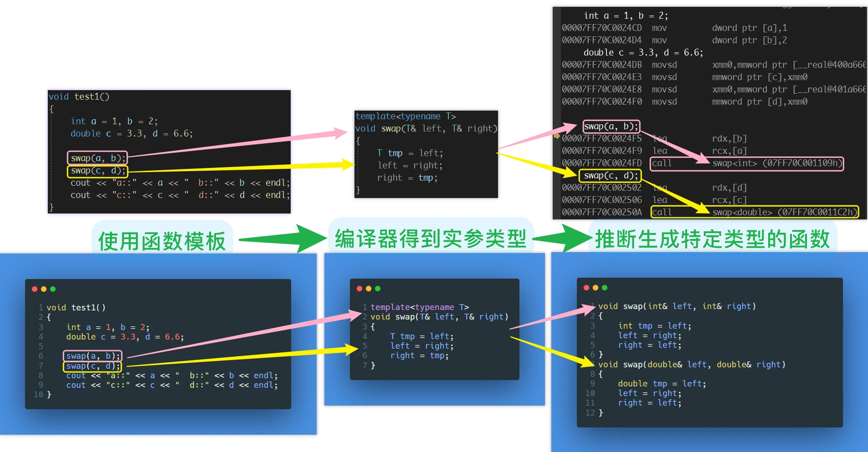868x452 pixels.
Task: Click line 5 'right = left;' in the generated functions snippet
Action: 650,345
